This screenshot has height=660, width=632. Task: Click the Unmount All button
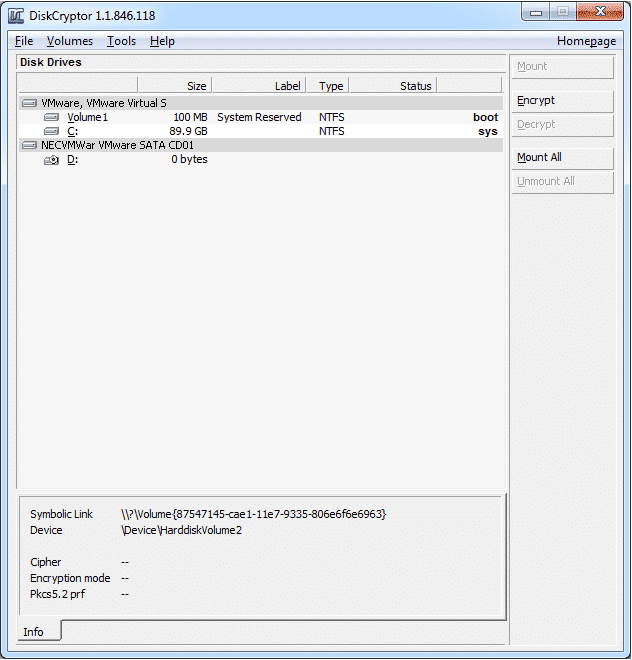[563, 182]
